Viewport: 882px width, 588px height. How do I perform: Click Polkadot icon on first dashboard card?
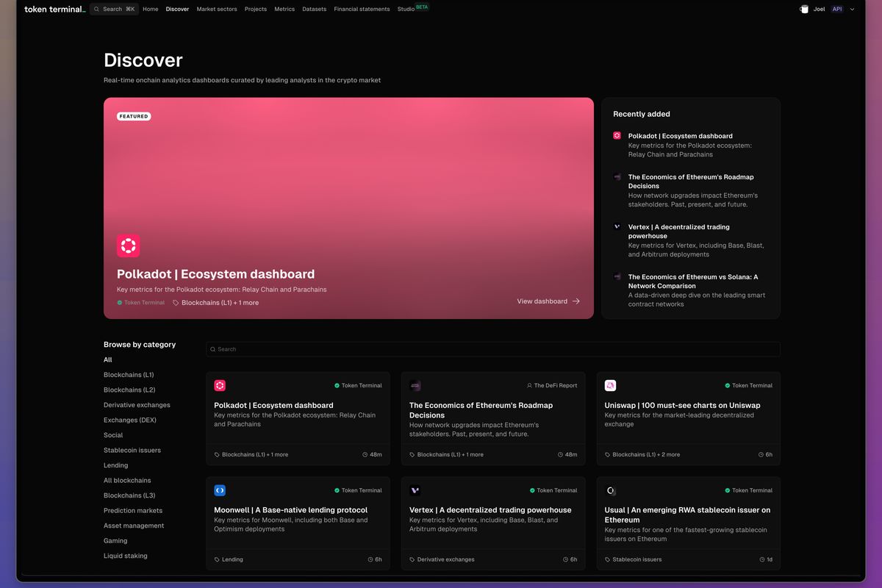tap(219, 385)
